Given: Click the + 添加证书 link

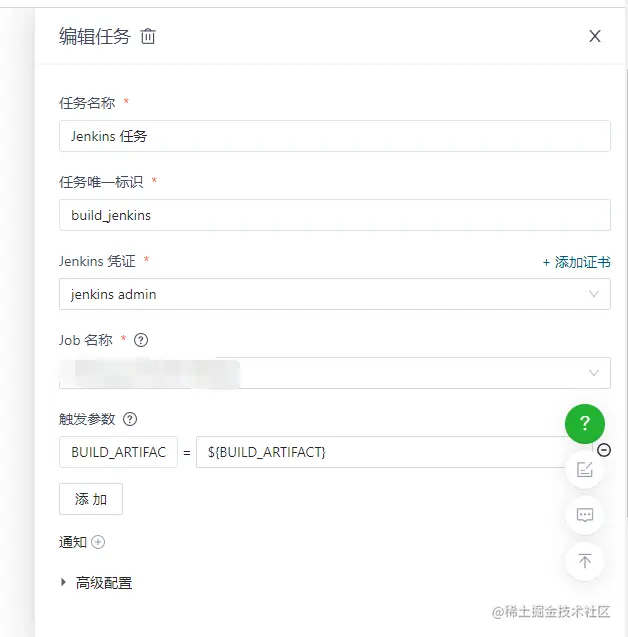Looking at the screenshot, I should (x=576, y=262).
